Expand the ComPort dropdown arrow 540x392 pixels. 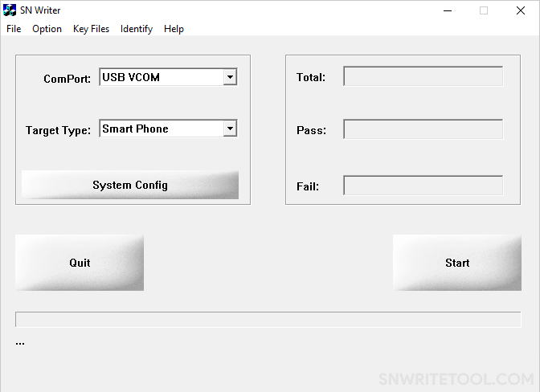[230, 77]
